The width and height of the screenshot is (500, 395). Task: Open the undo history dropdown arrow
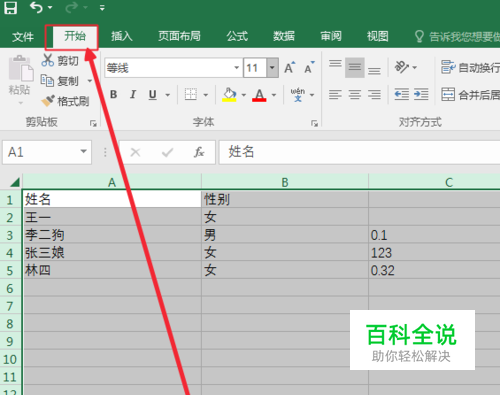50,7
